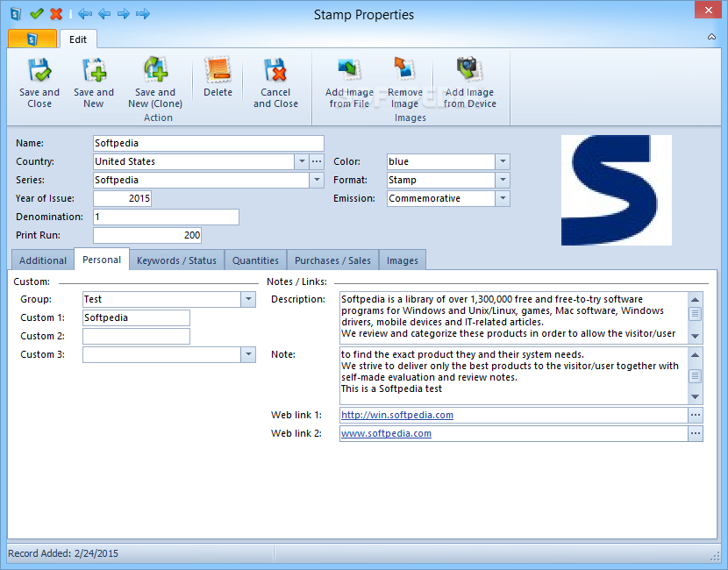This screenshot has width=728, height=570.
Task: Click Note scrollbar up arrow
Action: (695, 354)
